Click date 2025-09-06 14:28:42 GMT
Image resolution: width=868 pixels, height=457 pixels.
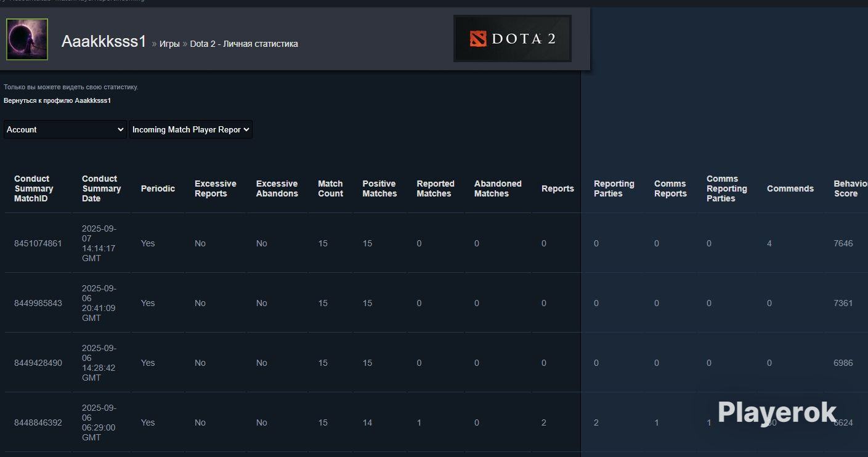point(99,363)
